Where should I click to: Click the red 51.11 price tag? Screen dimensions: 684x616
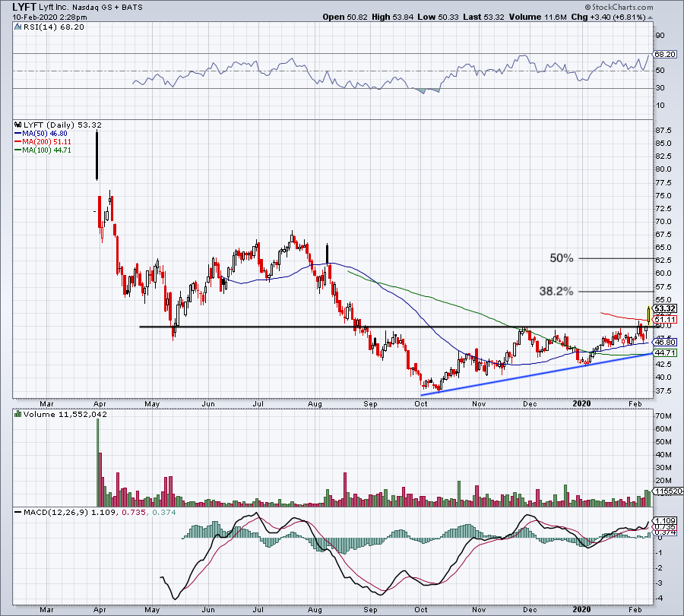(666, 320)
